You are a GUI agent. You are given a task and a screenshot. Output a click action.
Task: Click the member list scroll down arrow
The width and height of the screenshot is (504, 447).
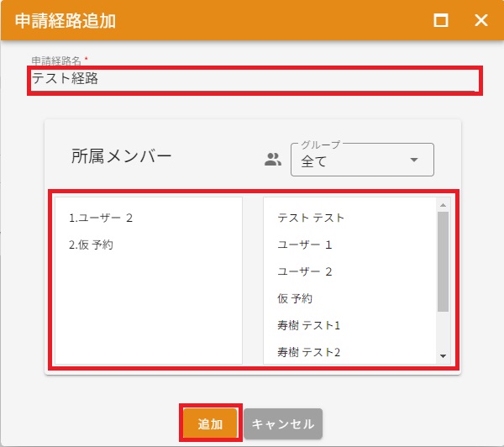[443, 356]
